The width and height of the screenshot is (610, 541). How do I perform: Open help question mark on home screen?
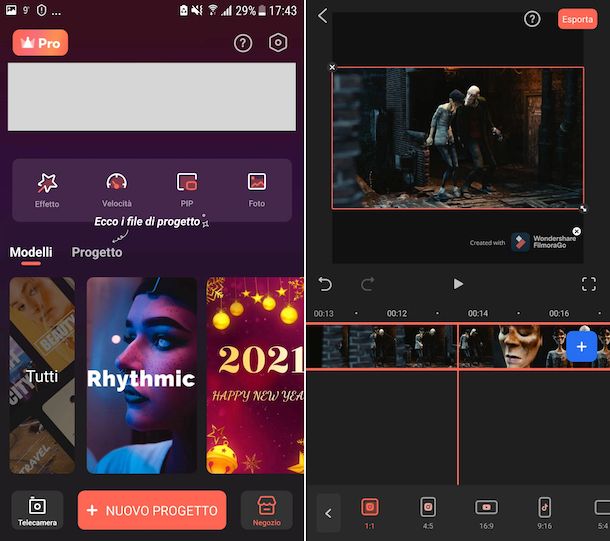[243, 43]
